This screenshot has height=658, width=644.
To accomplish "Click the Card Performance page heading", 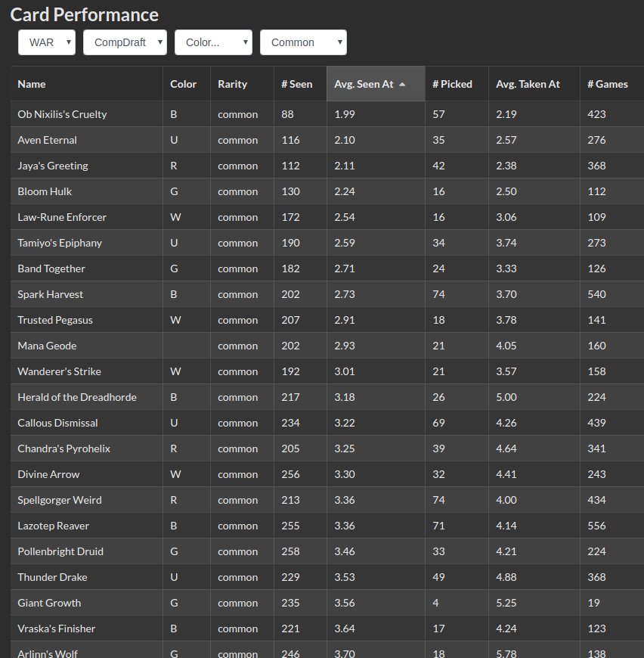I will [x=84, y=14].
